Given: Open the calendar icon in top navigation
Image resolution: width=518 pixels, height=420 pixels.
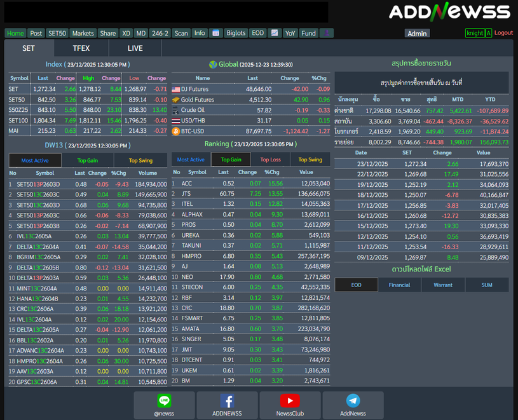Looking at the screenshot, I should (x=215, y=33).
